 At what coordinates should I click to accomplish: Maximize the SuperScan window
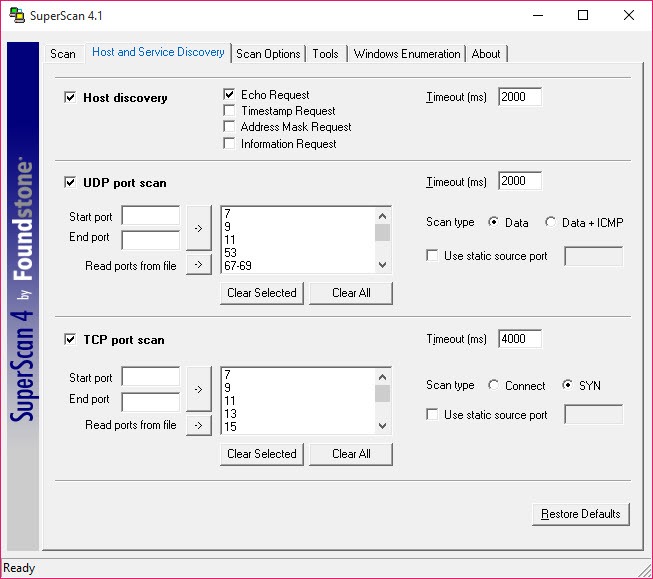(583, 15)
